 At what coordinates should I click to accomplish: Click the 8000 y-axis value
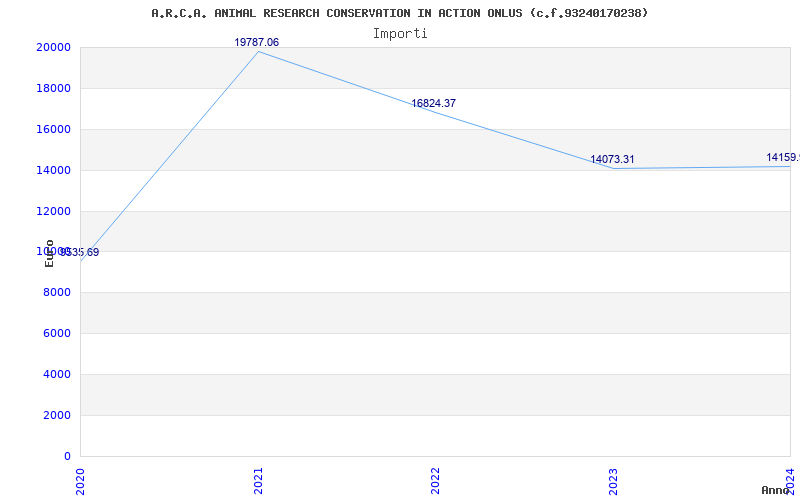[56, 293]
